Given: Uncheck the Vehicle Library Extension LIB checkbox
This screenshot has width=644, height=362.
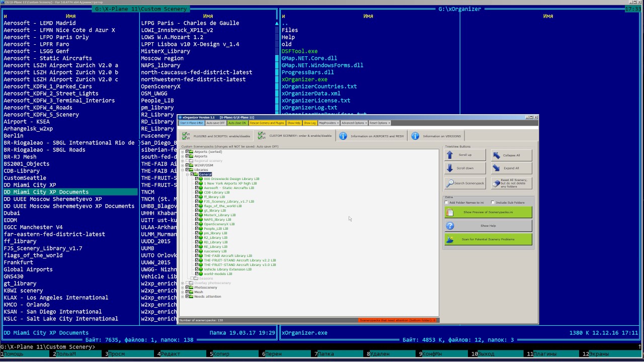Looking at the screenshot, I should point(197,269).
